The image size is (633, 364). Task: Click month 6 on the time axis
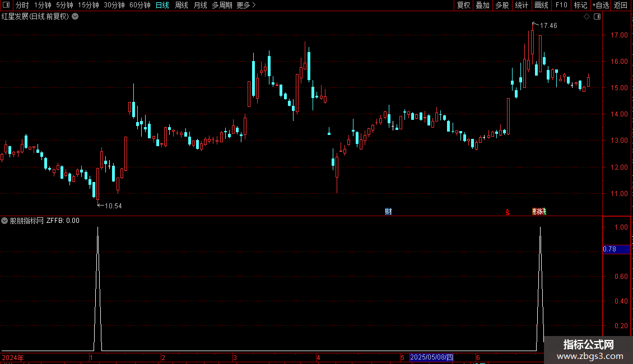(478, 357)
